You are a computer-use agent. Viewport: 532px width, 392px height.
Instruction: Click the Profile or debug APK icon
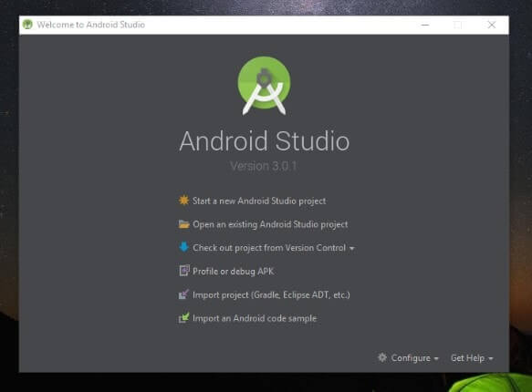tap(184, 271)
